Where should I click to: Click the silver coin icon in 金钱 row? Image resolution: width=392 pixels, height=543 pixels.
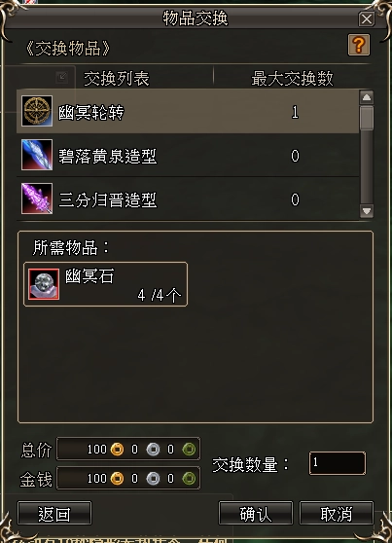pos(153,478)
